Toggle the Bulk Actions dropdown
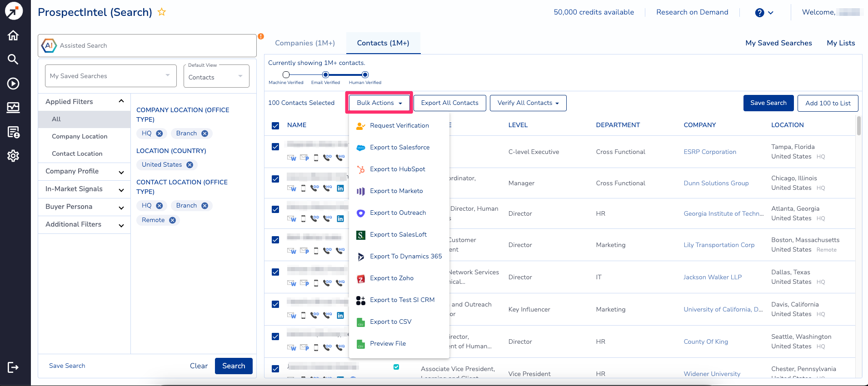The width and height of the screenshot is (868, 386). pos(379,103)
